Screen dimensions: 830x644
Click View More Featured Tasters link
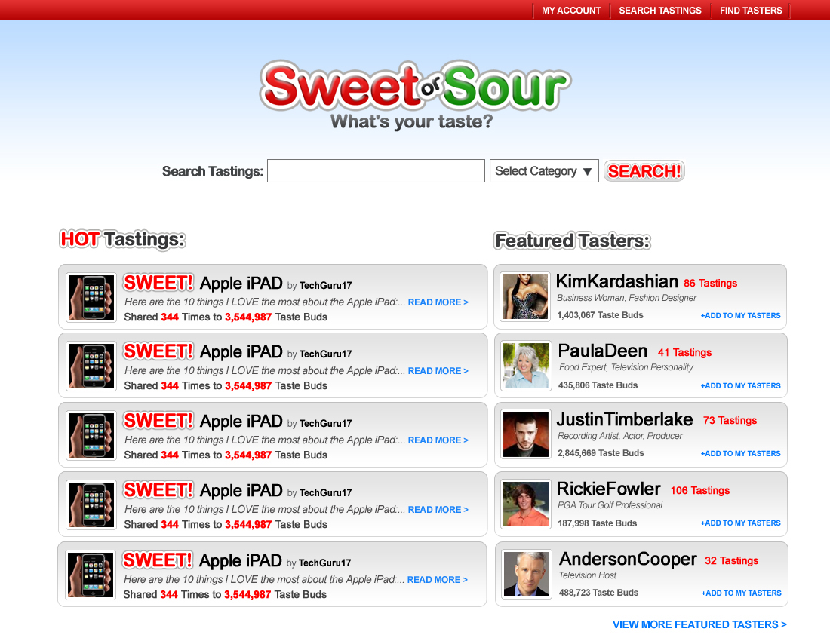pos(699,624)
